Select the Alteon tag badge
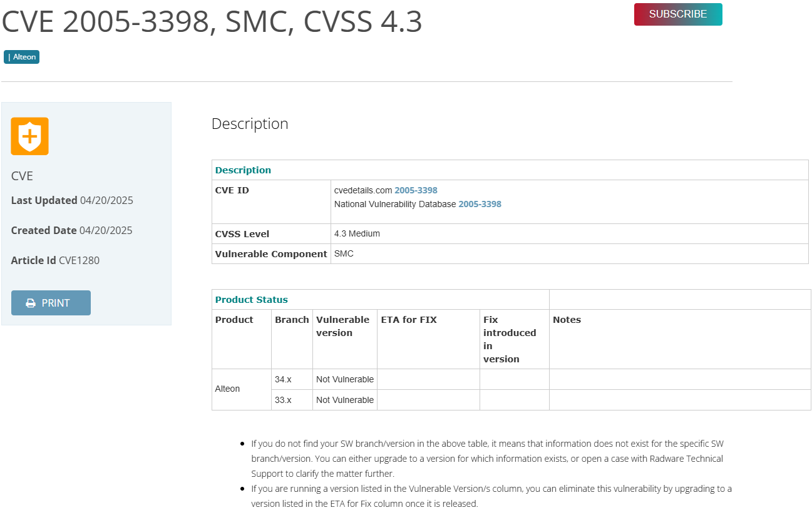 [22, 57]
